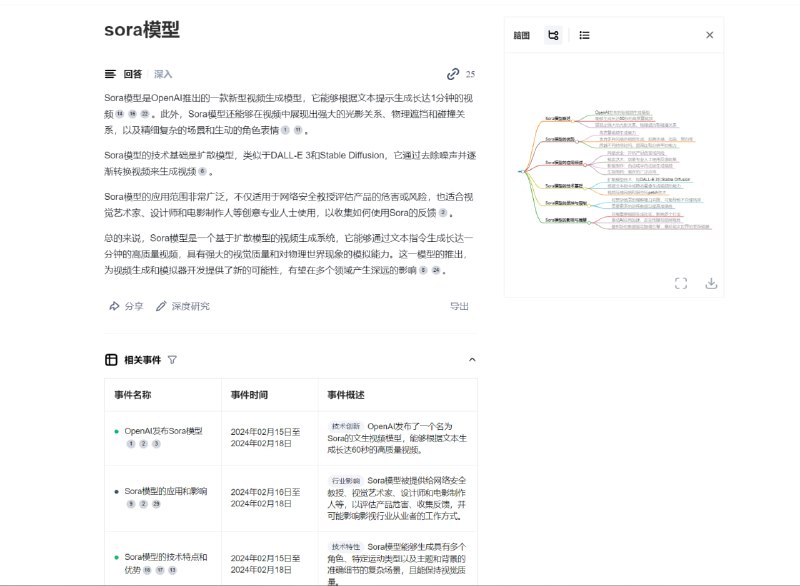
Task: Close the 脑图 mind map panel
Action: point(710,33)
